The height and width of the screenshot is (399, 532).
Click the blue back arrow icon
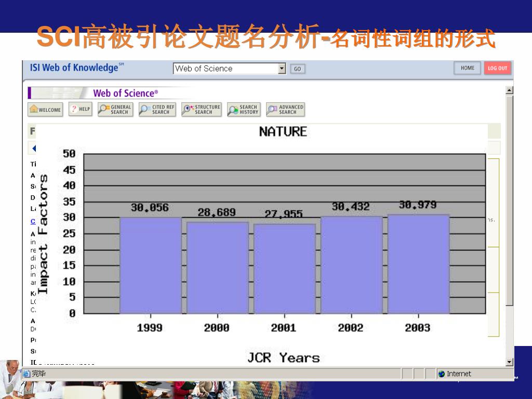(x=34, y=148)
